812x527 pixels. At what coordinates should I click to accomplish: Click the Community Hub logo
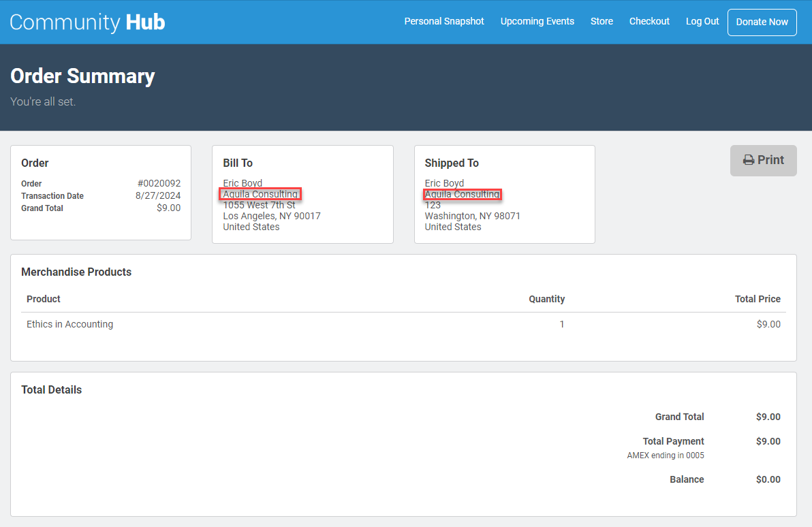[87, 22]
